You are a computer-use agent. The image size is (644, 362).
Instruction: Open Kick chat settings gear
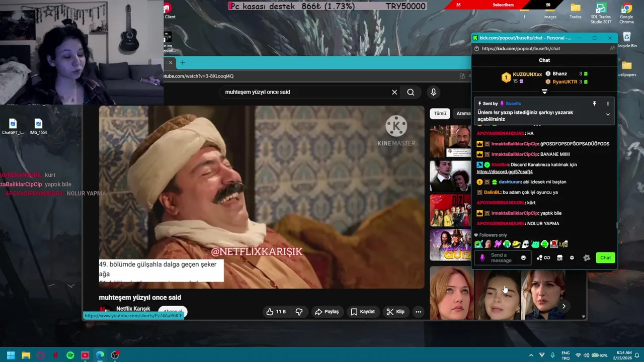[572, 258]
